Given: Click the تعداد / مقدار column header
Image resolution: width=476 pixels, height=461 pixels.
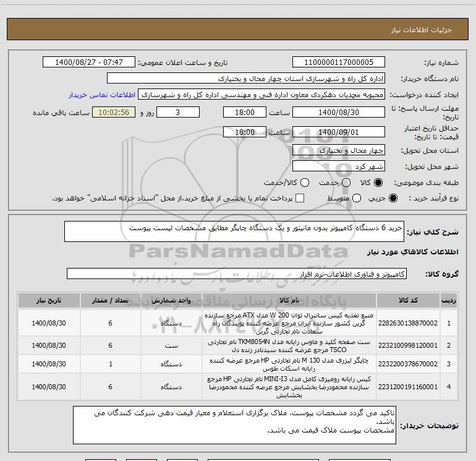Looking at the screenshot, I should click(x=110, y=300).
